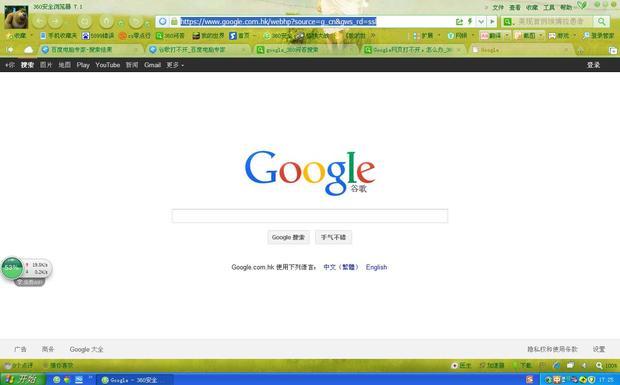Open Play from the Google top bar
The image size is (620, 385).
pyautogui.click(x=83, y=65)
